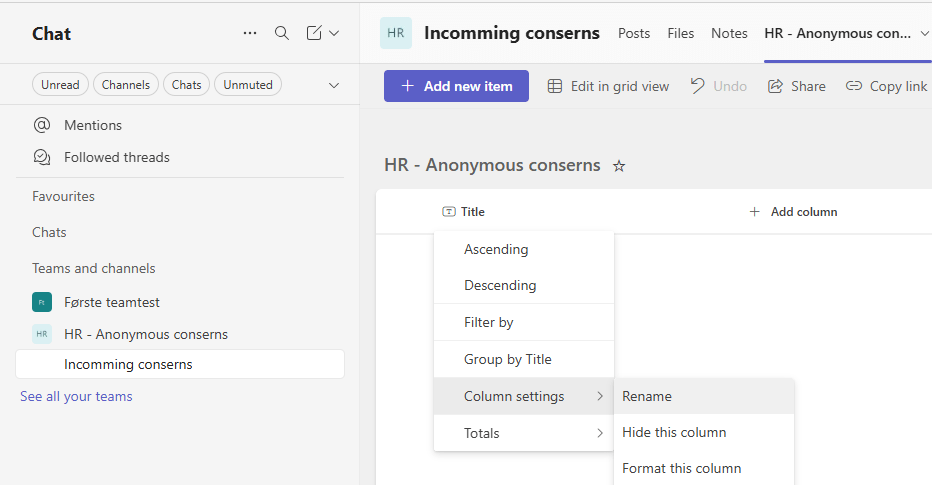The image size is (932, 485).
Task: Click the search magnifier icon in Chat
Action: [x=282, y=33]
